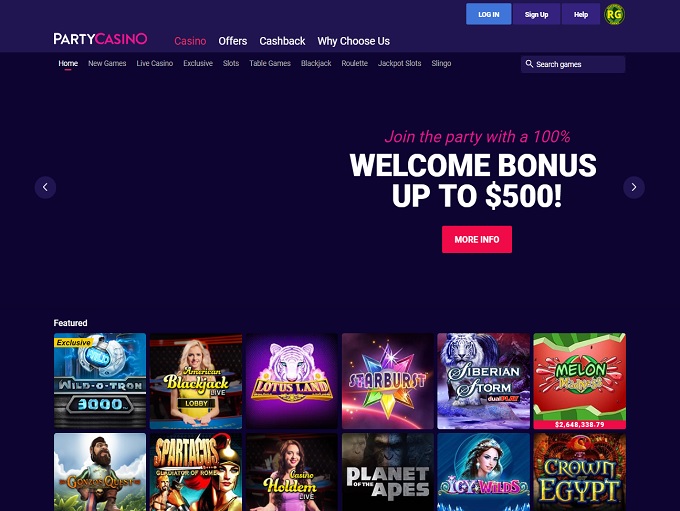Click the search magnifier icon
The height and width of the screenshot is (511, 680).
529,64
